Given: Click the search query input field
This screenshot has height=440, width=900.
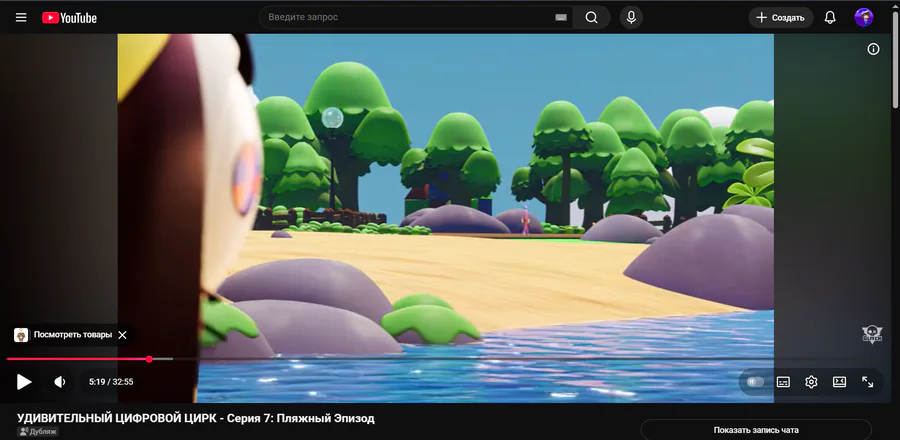Looking at the screenshot, I should tap(409, 17).
